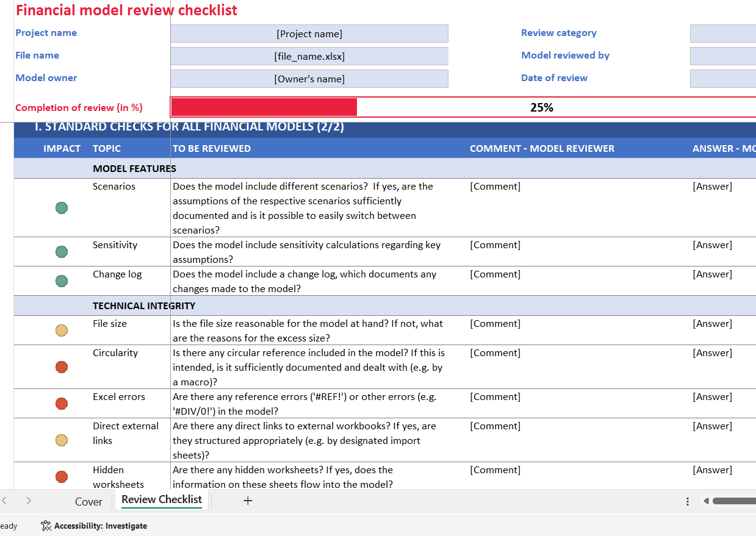The height and width of the screenshot is (536, 756).
Task: Click the File name label
Action: [x=37, y=55]
